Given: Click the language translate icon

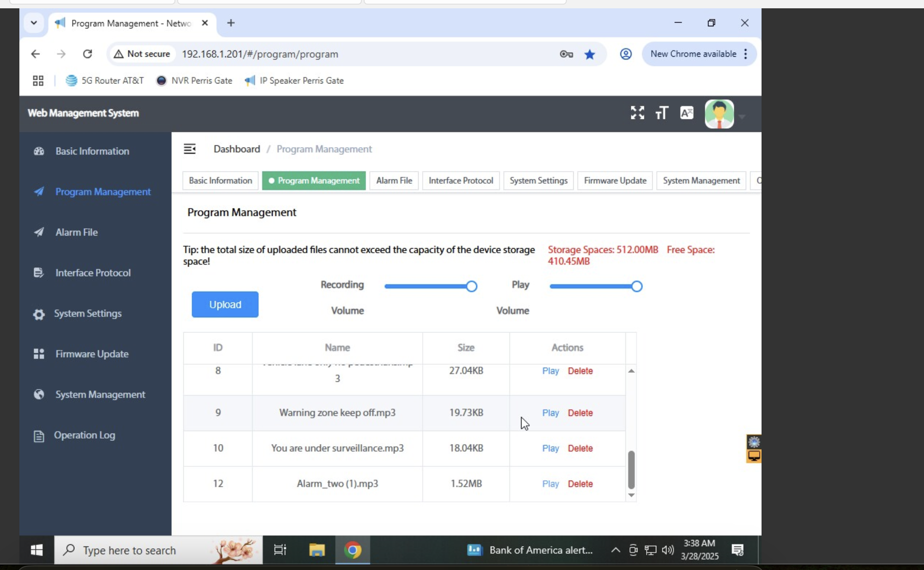Looking at the screenshot, I should pos(686,113).
